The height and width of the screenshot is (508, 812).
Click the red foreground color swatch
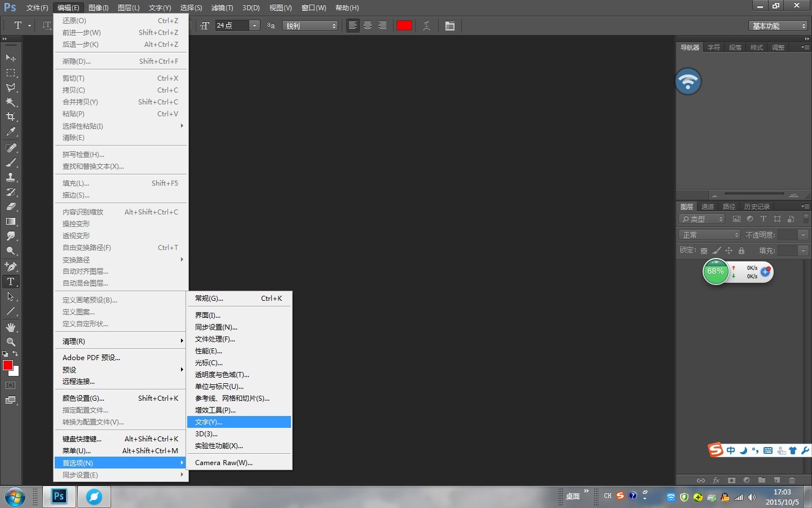click(7, 366)
